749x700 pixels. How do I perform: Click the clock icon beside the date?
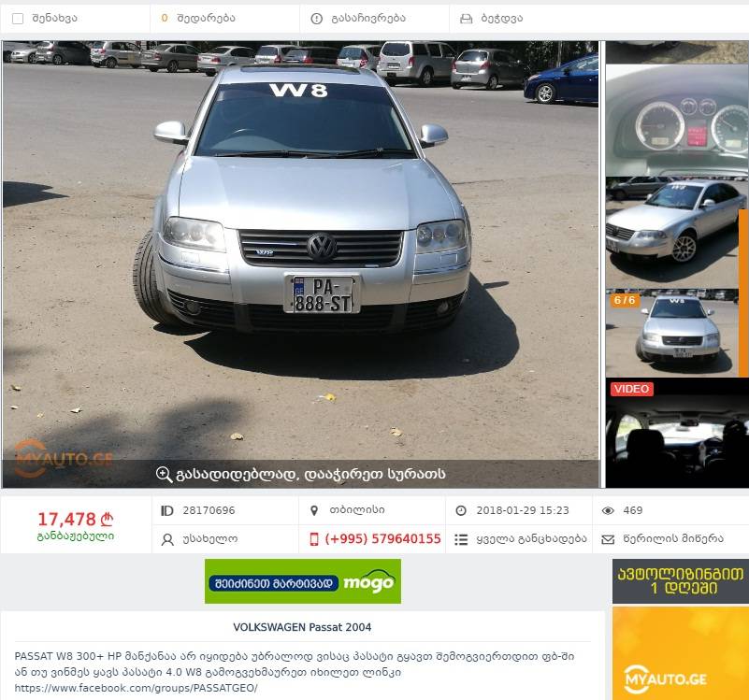pos(461,511)
